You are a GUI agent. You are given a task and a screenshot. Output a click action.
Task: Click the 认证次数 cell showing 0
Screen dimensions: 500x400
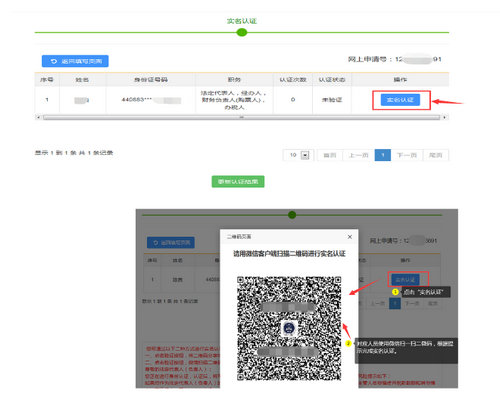[x=293, y=100]
